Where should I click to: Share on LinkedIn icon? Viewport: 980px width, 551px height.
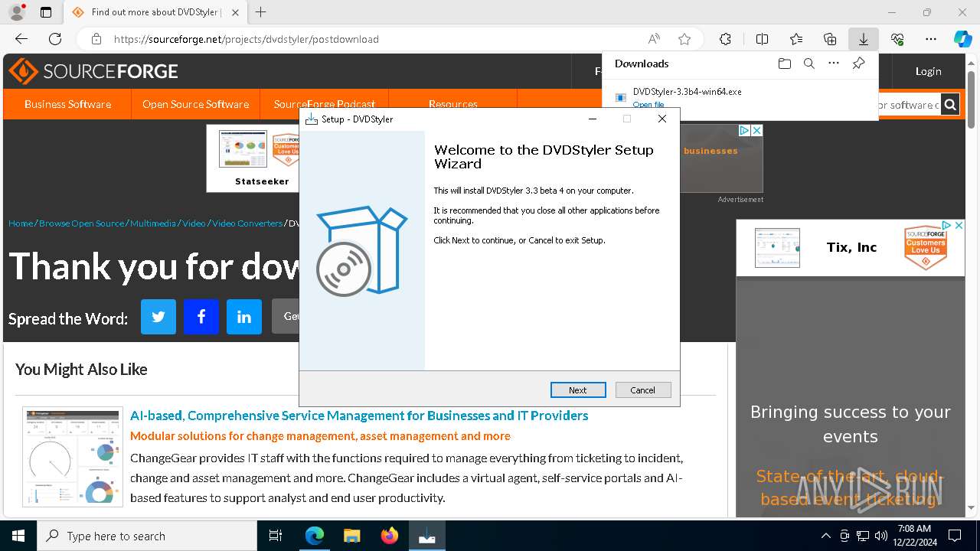(x=244, y=316)
